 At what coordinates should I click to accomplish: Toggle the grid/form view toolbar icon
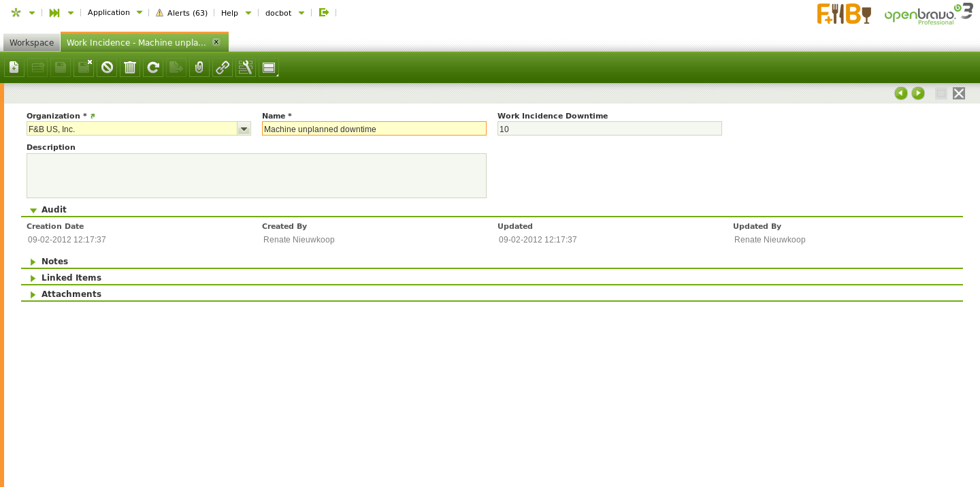[269, 67]
